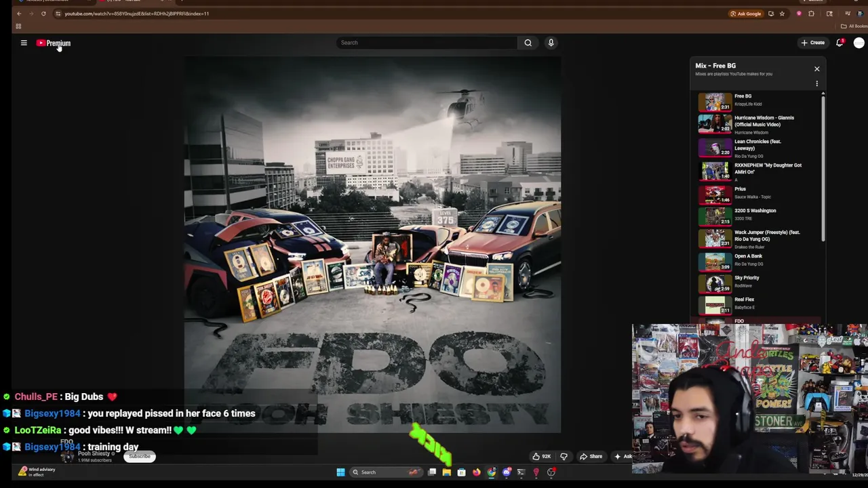
Task: Click the YouTube search magnifier button
Action: [x=528, y=43]
